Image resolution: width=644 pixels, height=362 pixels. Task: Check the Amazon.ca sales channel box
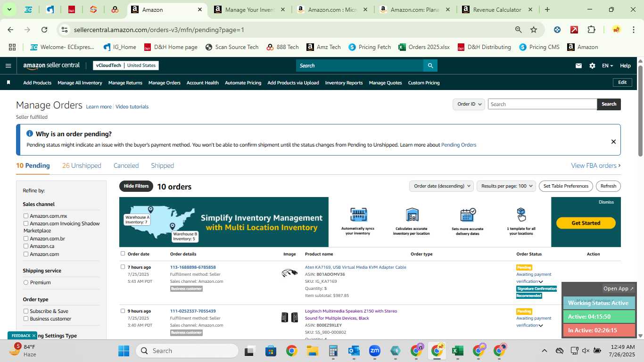point(26,246)
